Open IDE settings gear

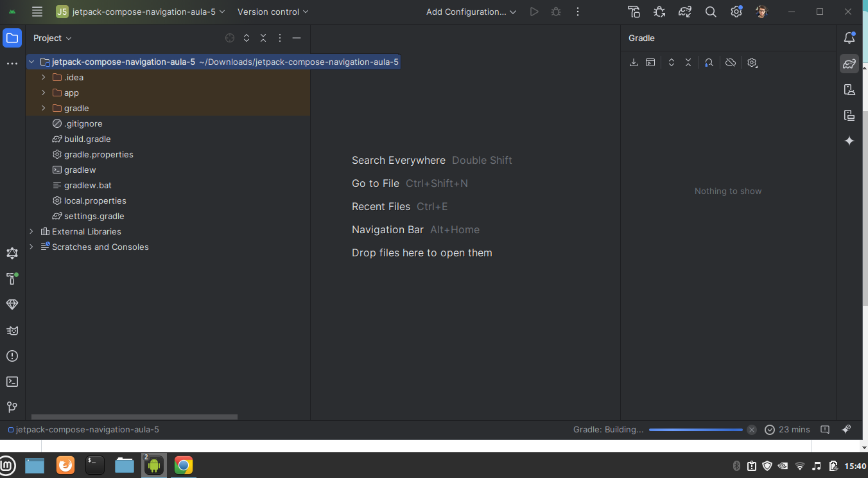pyautogui.click(x=736, y=12)
